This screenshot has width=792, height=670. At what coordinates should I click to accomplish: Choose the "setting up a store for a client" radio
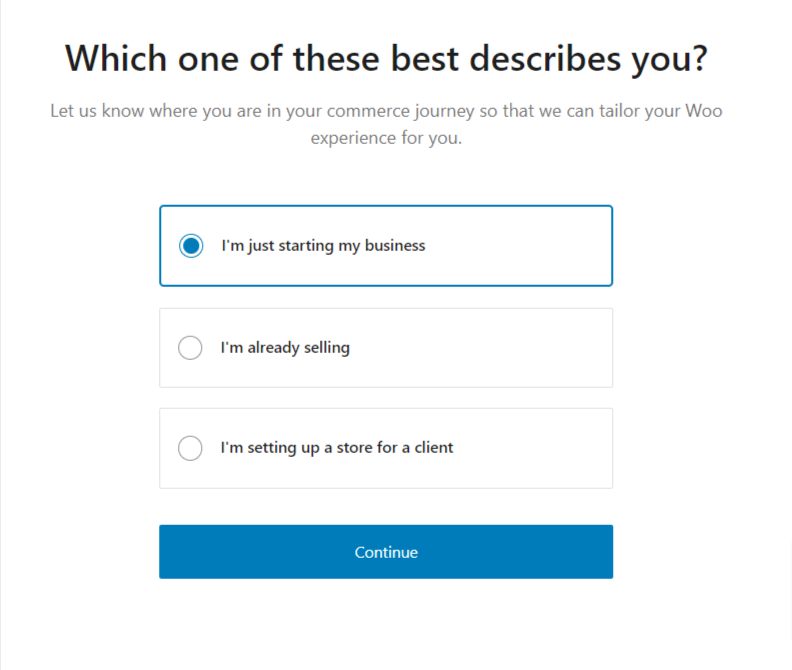coord(190,448)
